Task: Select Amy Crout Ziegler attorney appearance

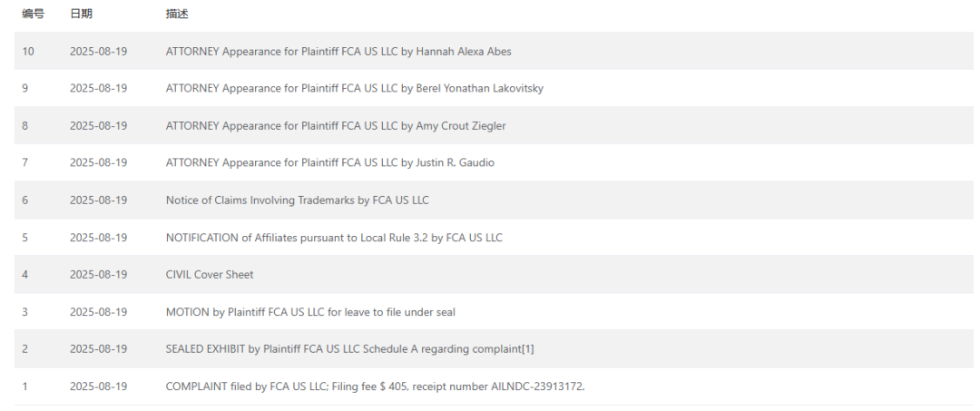Action: pos(335,126)
